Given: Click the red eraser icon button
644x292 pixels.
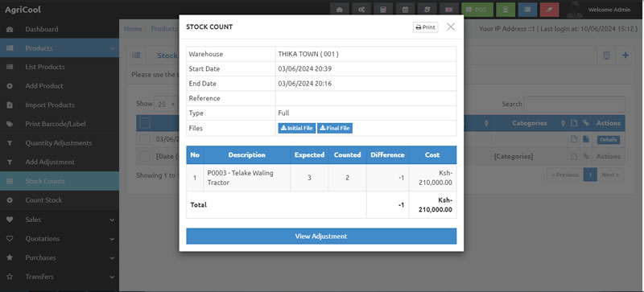Looking at the screenshot, I should 550,10.
